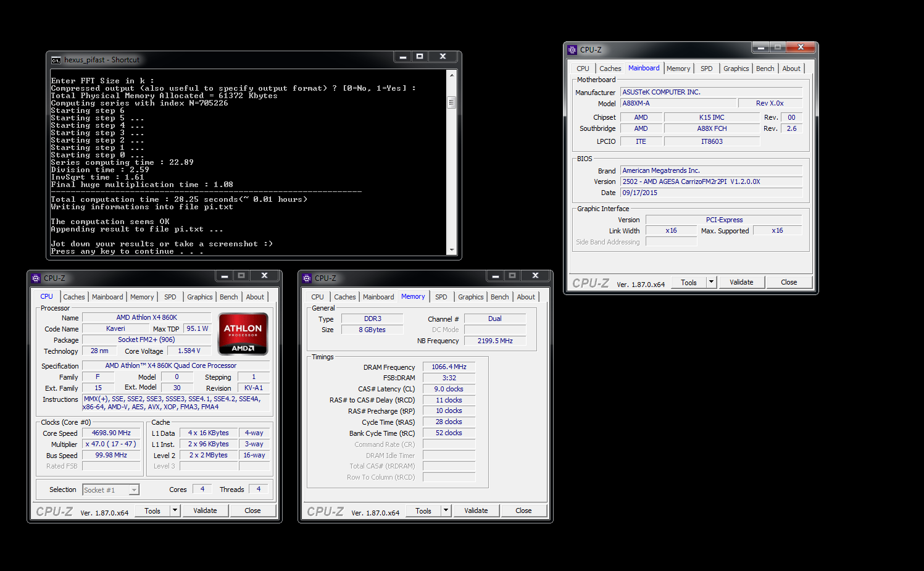Screen dimensions: 924x571
Task: Switch to Mainboard tab in CPU window
Action: click(x=107, y=297)
